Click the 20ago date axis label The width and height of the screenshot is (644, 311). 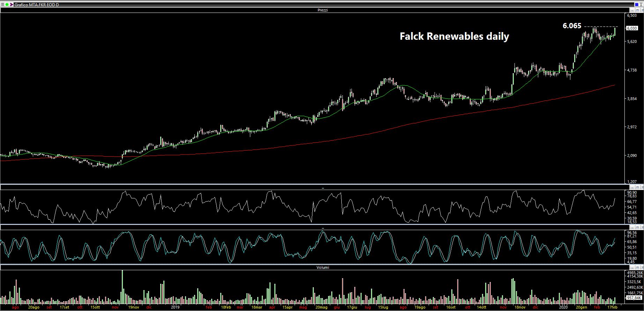pos(34,307)
